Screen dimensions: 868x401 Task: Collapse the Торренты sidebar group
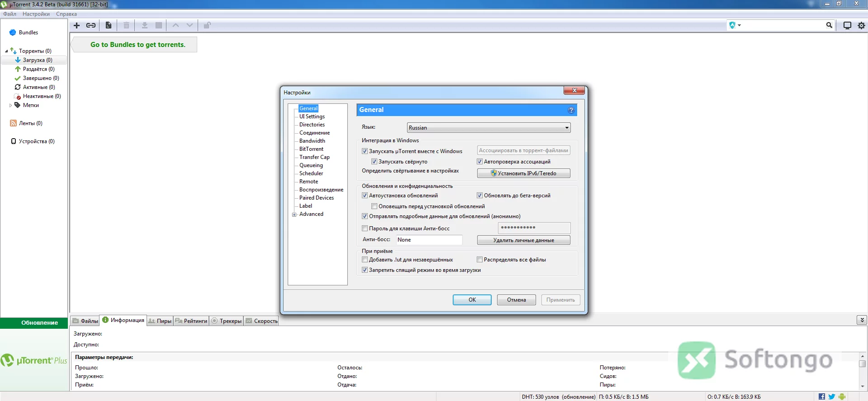[x=6, y=51]
